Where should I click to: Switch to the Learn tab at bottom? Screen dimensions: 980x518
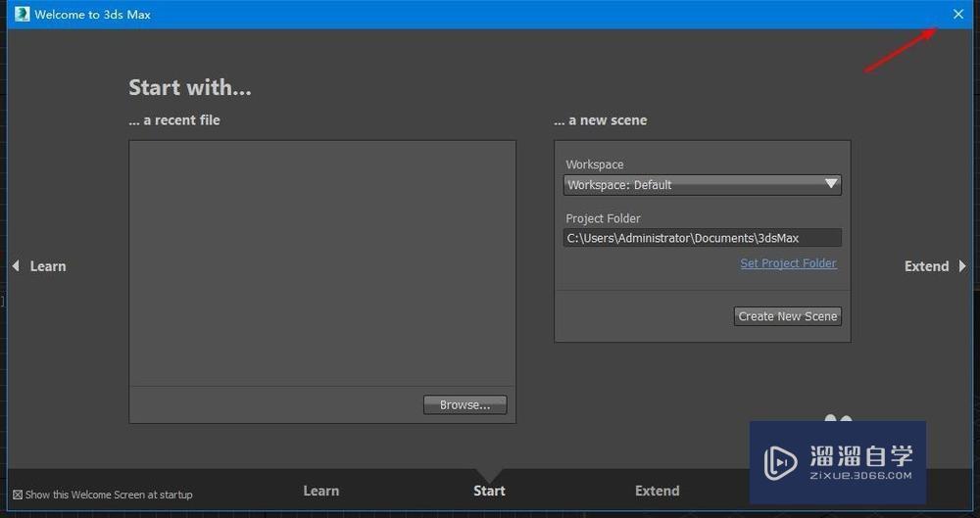(321, 492)
